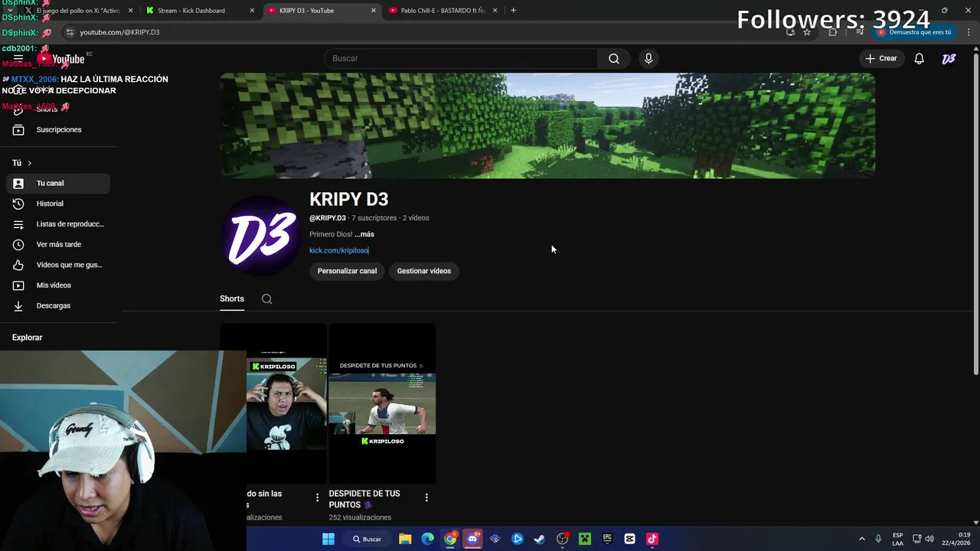Open Descargas in the sidebar
This screenshot has width=980, height=551.
[58, 306]
